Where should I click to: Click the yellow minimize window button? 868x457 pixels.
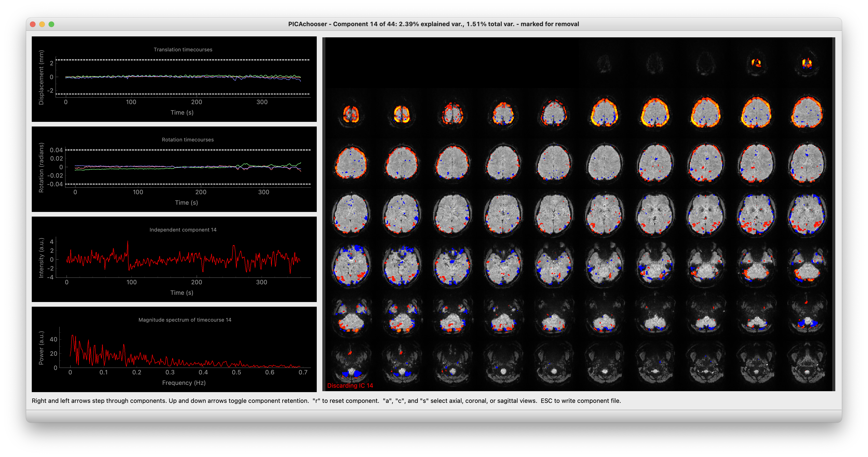pos(42,24)
